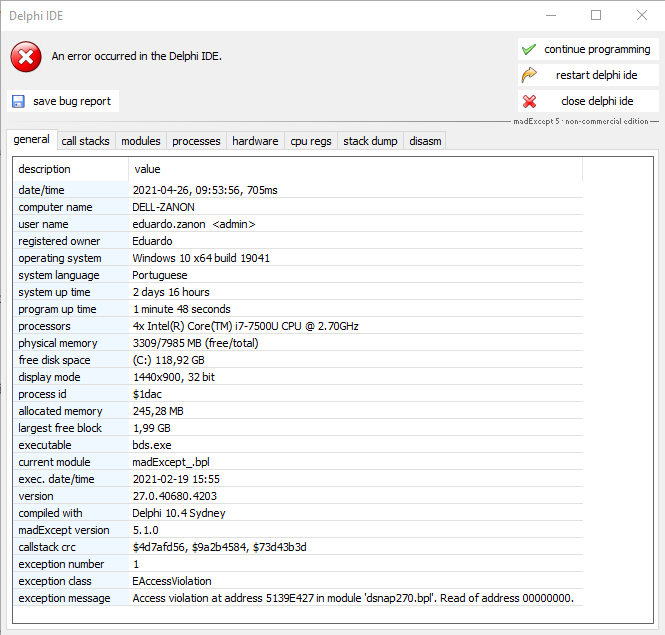665x635 pixels.
Task: Select largest free block 1,99 GB
Action: [x=151, y=428]
